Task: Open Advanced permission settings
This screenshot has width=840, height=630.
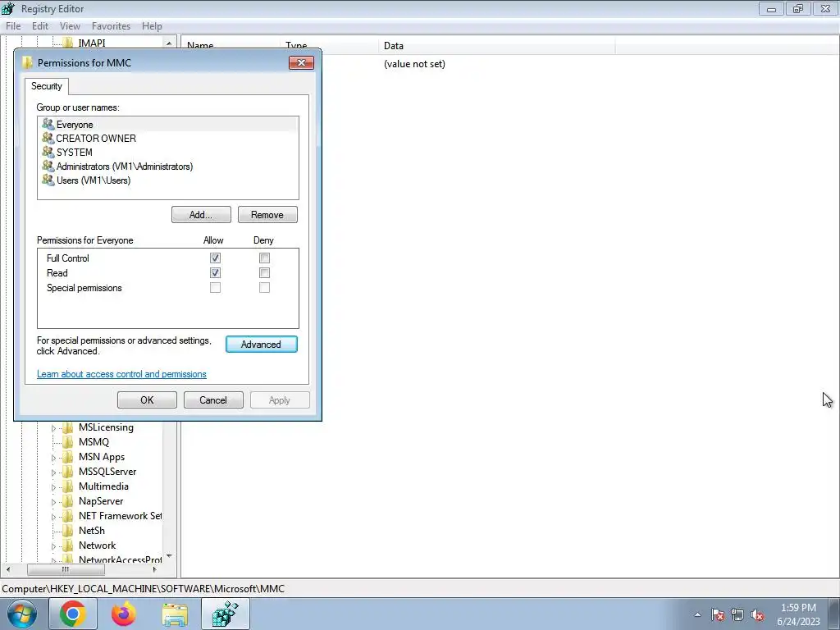Action: pyautogui.click(x=261, y=345)
